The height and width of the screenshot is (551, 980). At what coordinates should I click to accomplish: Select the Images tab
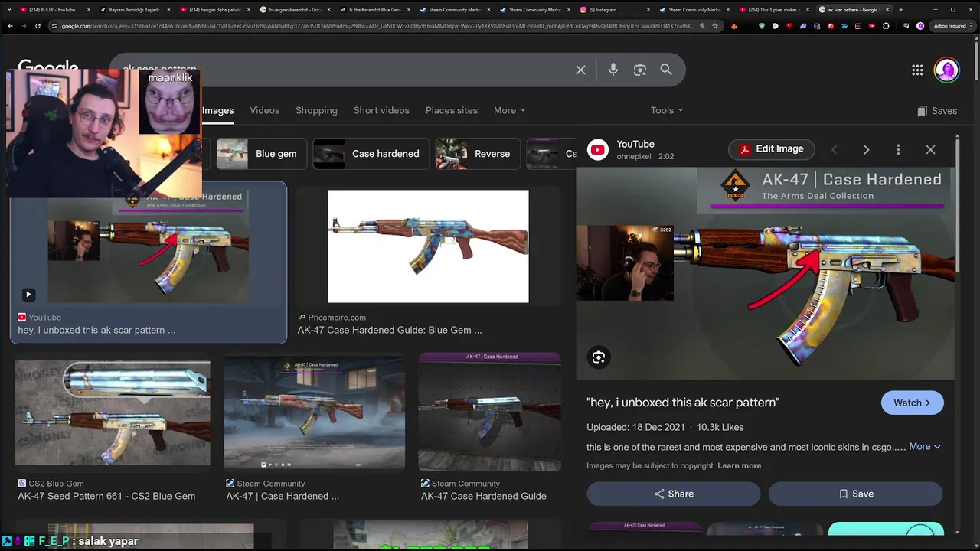click(218, 110)
